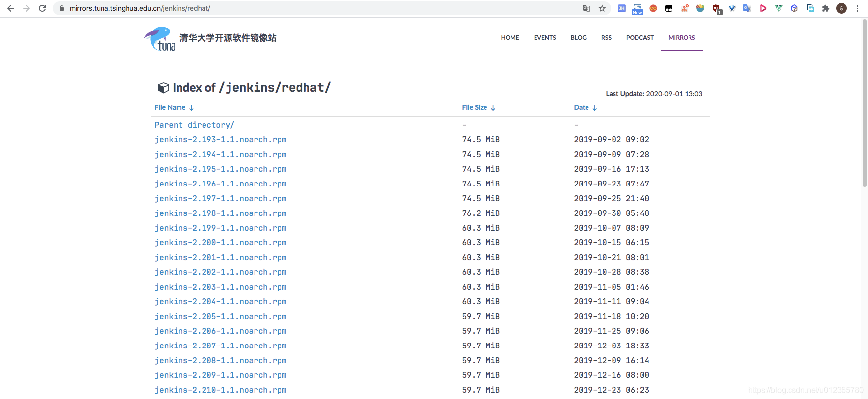The height and width of the screenshot is (399, 868).
Task: Download jenkins-2.206-1.1.noarch.rpm
Action: pyautogui.click(x=221, y=331)
